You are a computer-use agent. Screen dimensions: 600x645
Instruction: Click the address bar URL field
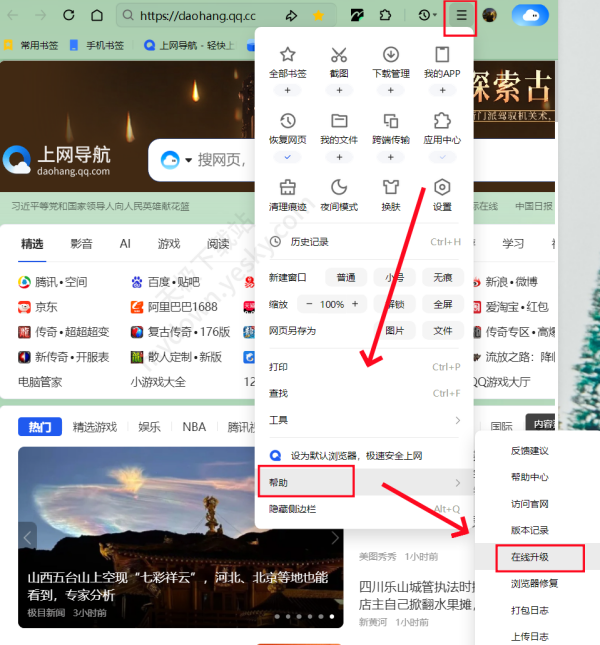coord(195,16)
